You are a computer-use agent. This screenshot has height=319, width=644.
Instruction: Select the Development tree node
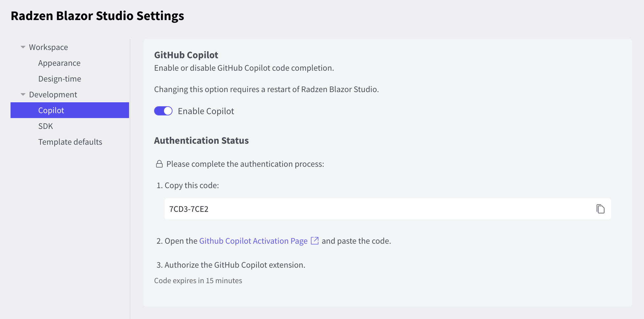53,95
